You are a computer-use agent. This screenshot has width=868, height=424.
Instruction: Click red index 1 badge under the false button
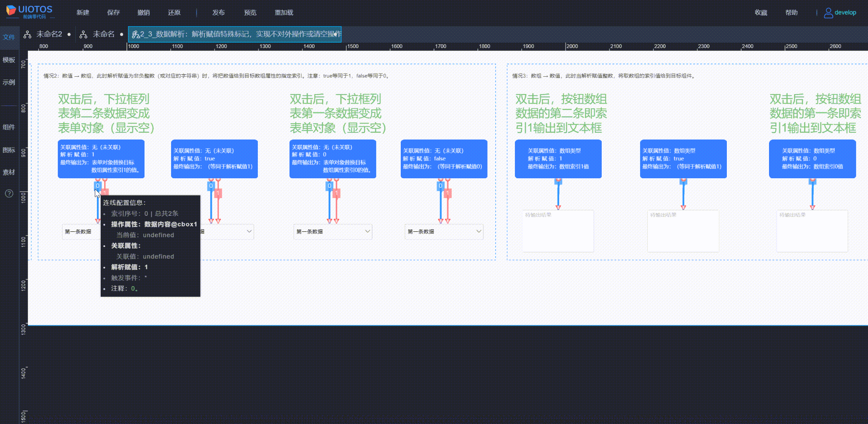point(447,193)
